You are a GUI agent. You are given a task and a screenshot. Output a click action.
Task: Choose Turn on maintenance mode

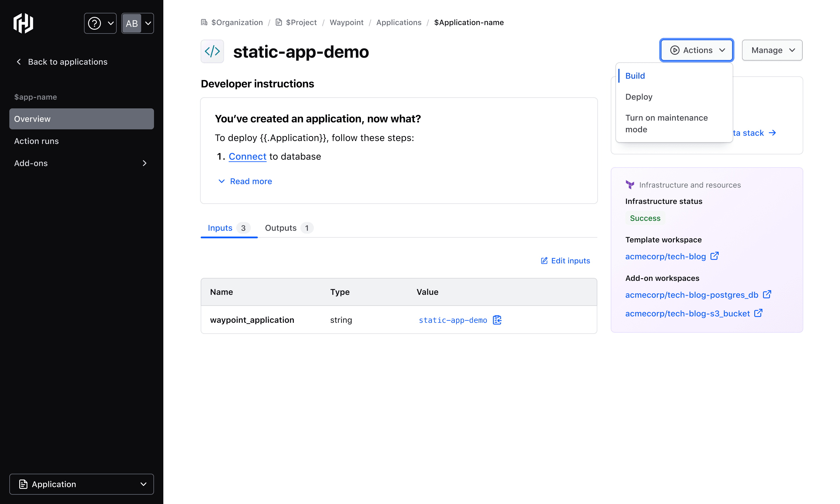(x=666, y=123)
